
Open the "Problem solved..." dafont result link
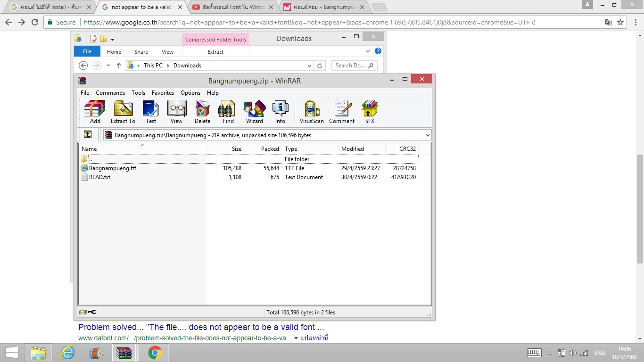pos(201,327)
